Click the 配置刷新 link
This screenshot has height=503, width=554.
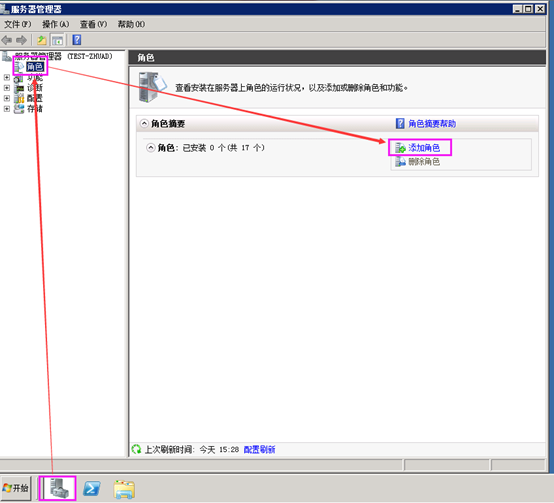(259, 450)
